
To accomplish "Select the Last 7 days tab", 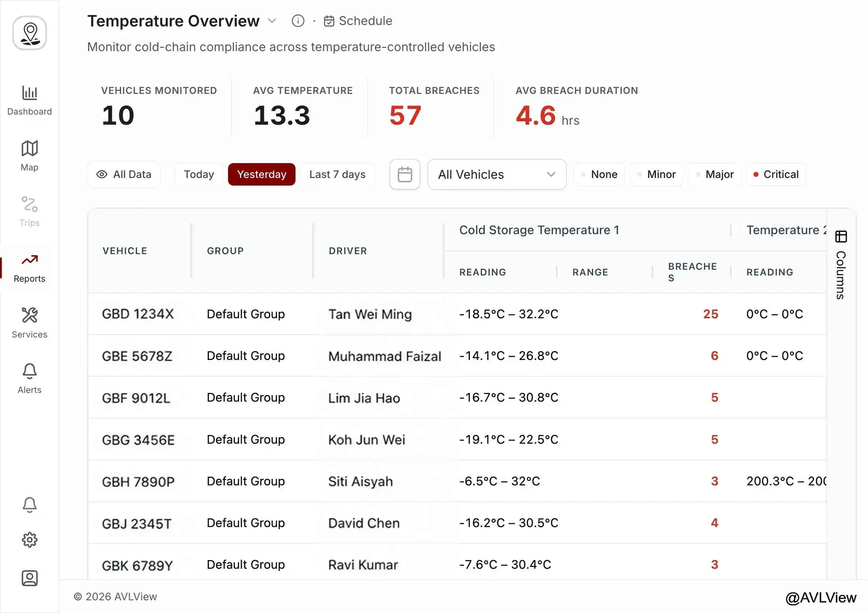I will pyautogui.click(x=337, y=174).
